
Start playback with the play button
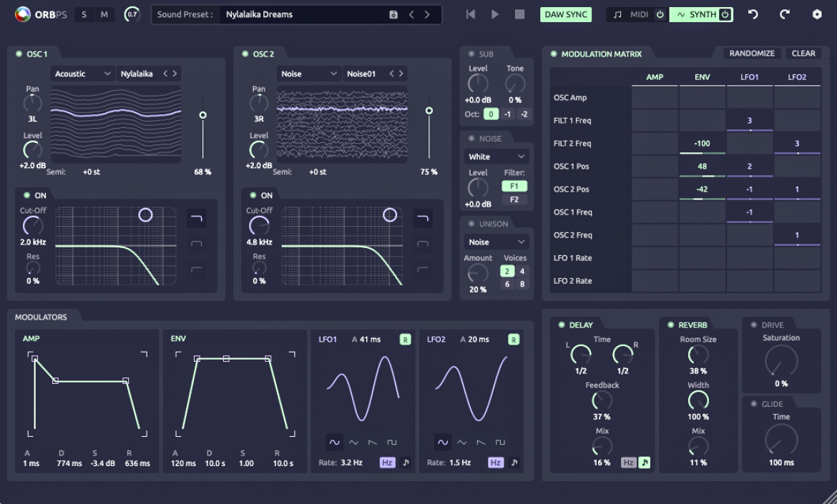(x=495, y=14)
